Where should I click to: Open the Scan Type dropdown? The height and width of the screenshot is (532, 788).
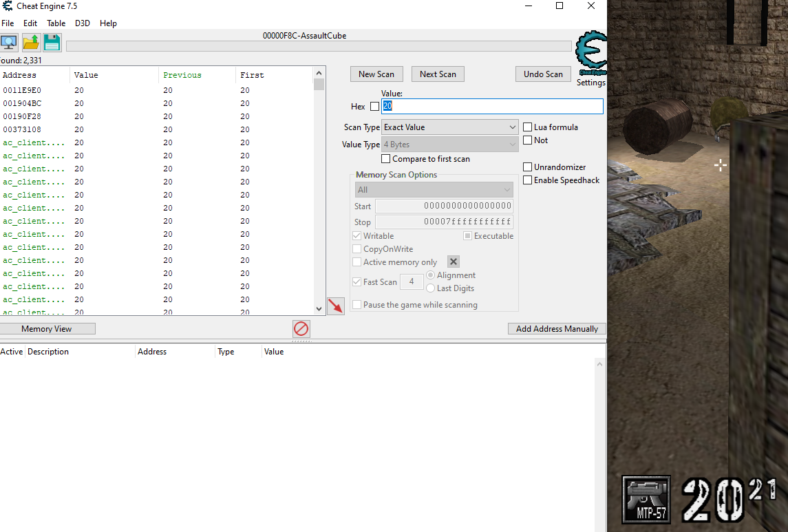(x=450, y=127)
